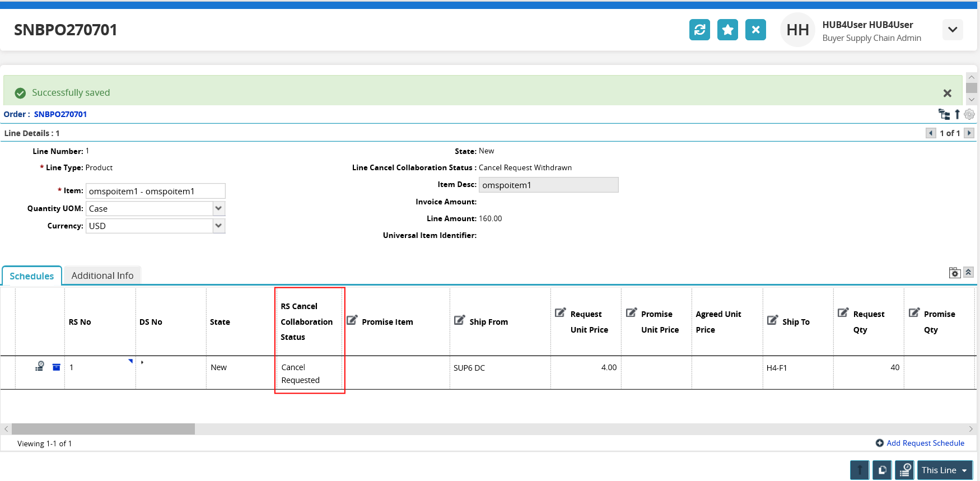980x481 pixels.
Task: Click the star favorite icon in header
Action: click(727, 30)
